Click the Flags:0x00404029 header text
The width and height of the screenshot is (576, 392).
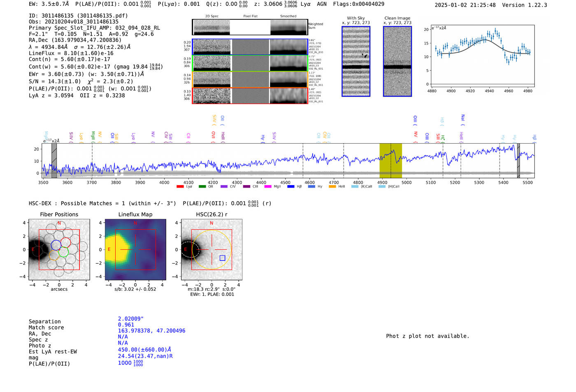pos(358,4)
